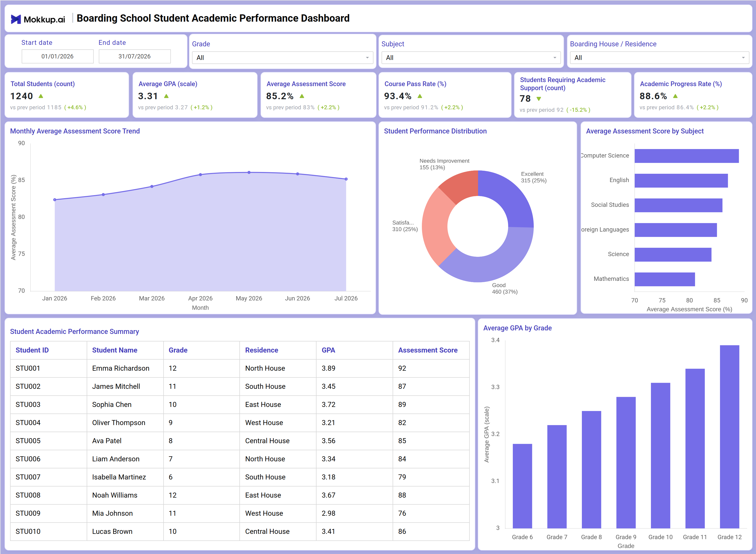Click the name Noah Williams
The image size is (756, 554).
(x=115, y=495)
